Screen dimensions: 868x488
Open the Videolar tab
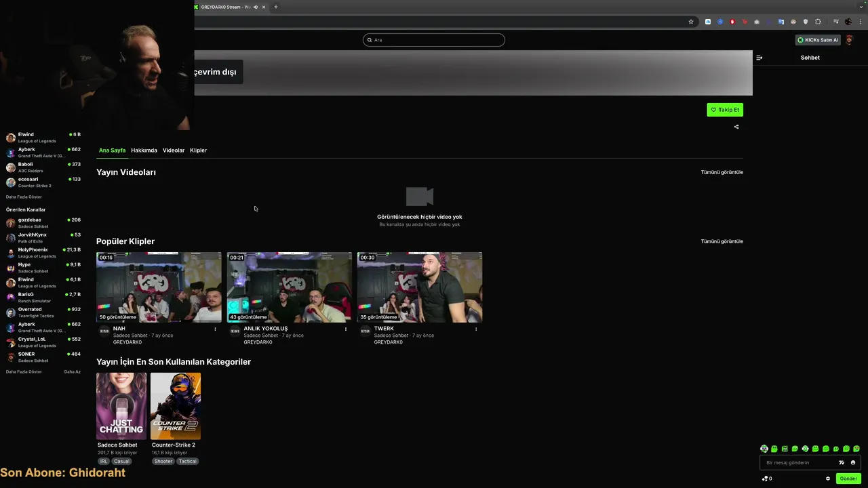174,150
